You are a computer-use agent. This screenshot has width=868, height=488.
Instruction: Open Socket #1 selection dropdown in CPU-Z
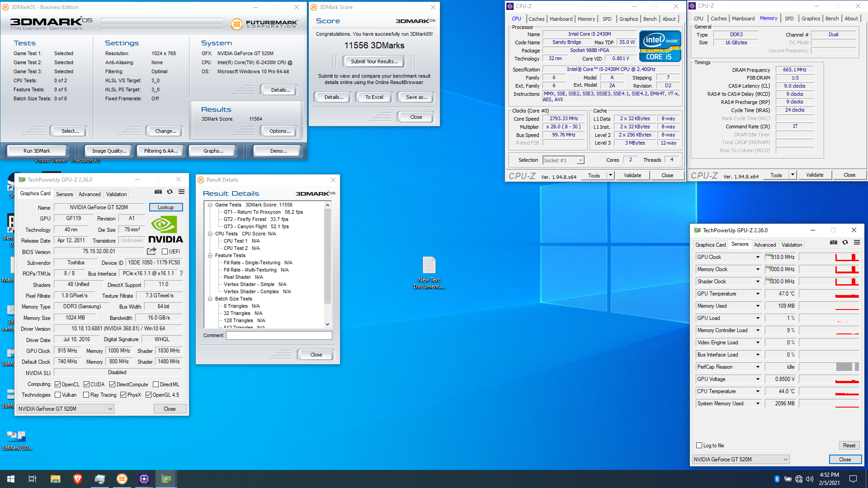click(563, 160)
